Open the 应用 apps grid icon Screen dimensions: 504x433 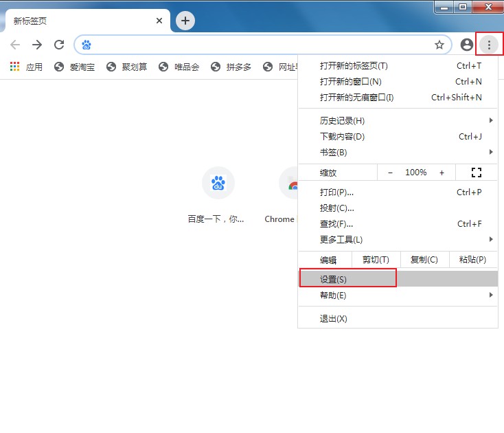tap(15, 67)
